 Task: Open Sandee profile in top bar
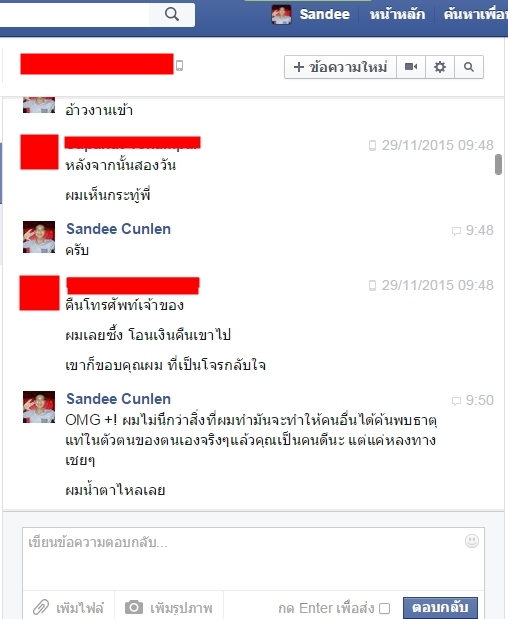pos(311,15)
